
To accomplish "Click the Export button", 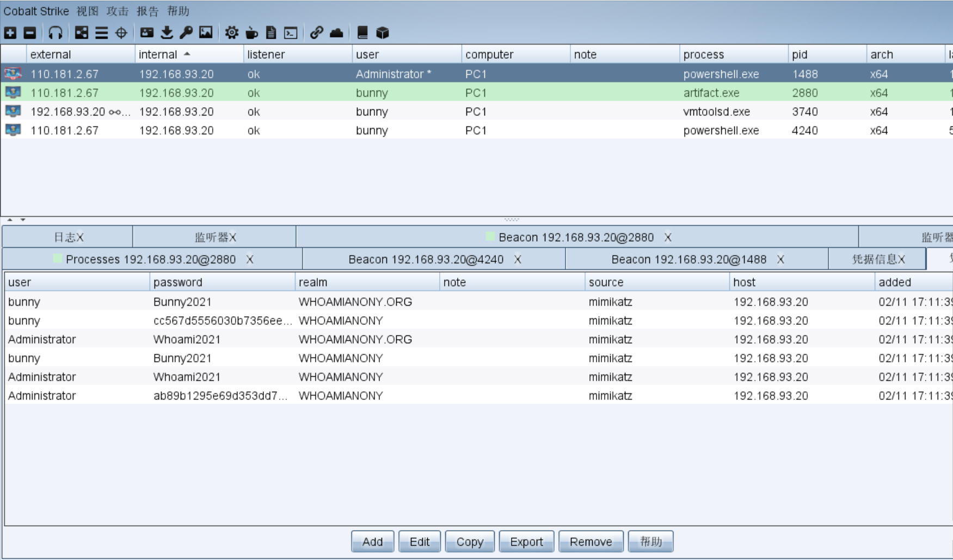I will [x=526, y=541].
